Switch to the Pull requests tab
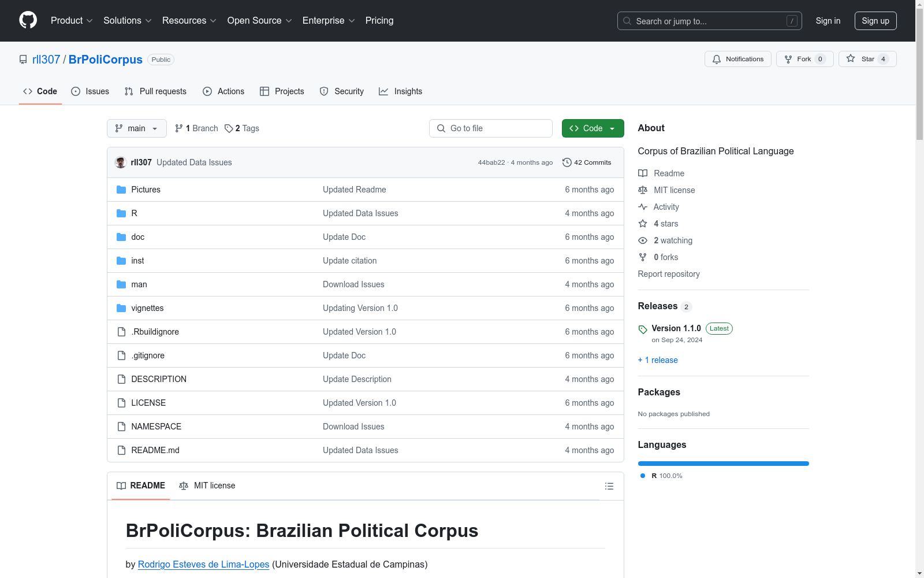 point(155,91)
